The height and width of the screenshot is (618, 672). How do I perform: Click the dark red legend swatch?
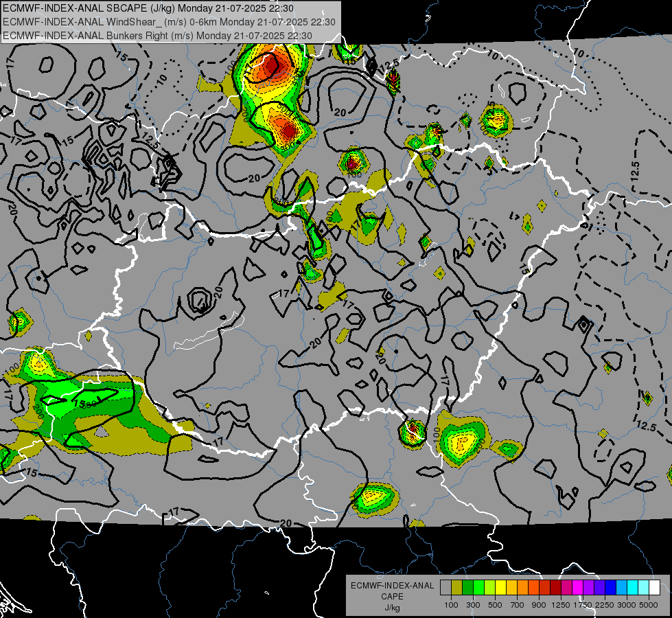(x=555, y=588)
